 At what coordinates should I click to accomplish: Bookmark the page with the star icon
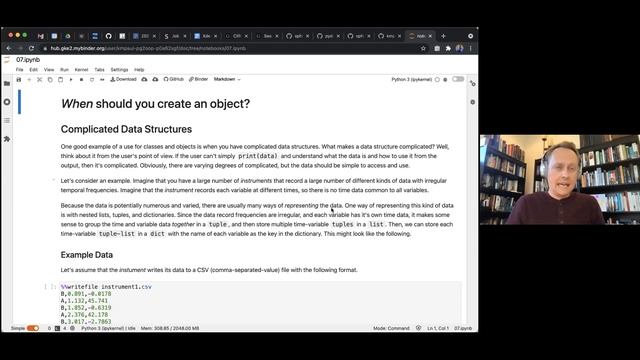point(423,48)
